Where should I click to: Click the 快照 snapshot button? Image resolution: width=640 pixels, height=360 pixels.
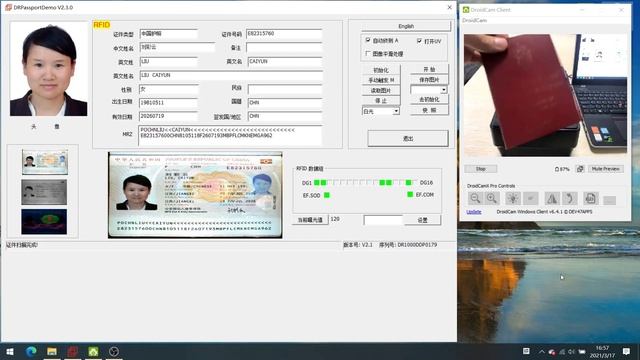tap(429, 110)
